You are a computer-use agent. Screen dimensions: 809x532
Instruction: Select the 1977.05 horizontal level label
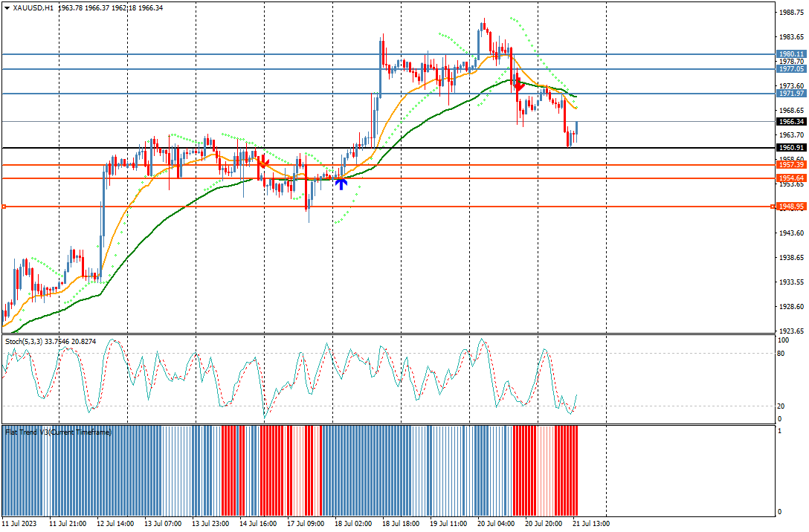click(x=791, y=69)
